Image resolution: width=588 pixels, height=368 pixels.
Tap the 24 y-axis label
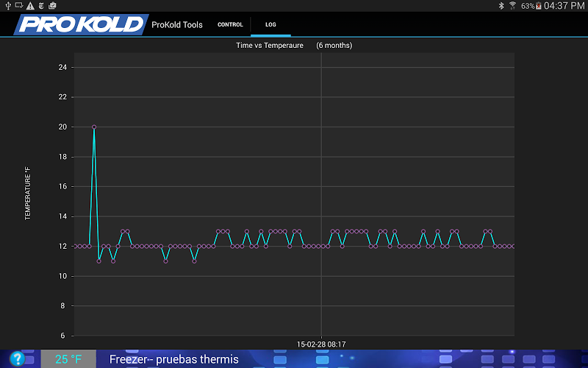click(x=62, y=67)
